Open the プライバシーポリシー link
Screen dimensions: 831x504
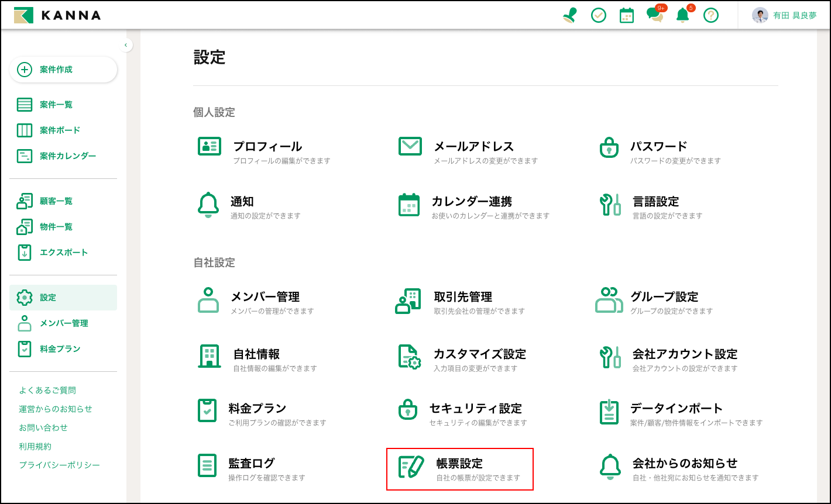(x=59, y=465)
